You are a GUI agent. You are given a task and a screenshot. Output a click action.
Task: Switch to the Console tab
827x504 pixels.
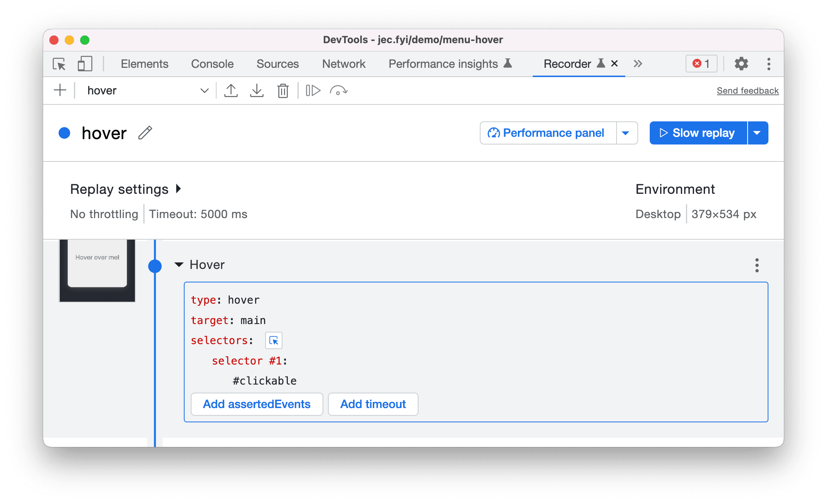(212, 63)
